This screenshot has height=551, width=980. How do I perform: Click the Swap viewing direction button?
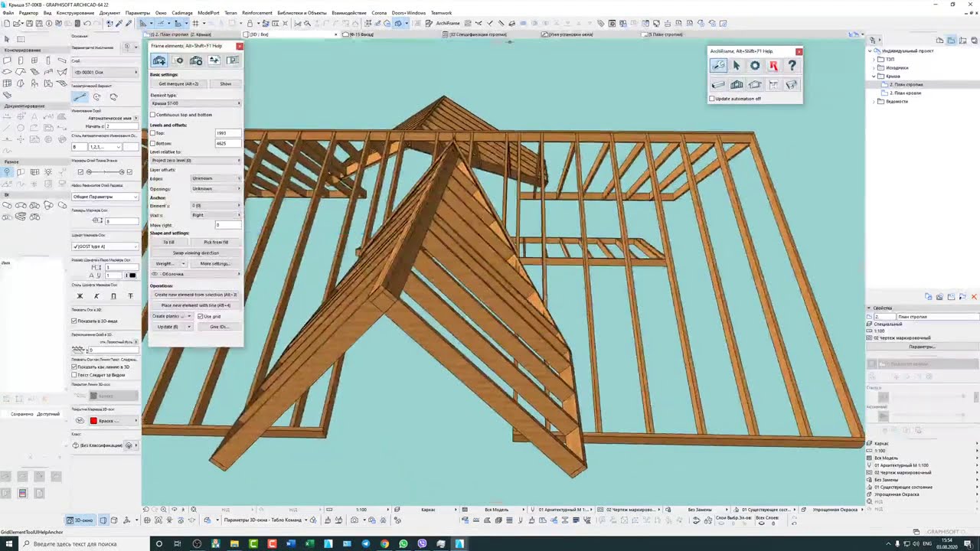(196, 253)
